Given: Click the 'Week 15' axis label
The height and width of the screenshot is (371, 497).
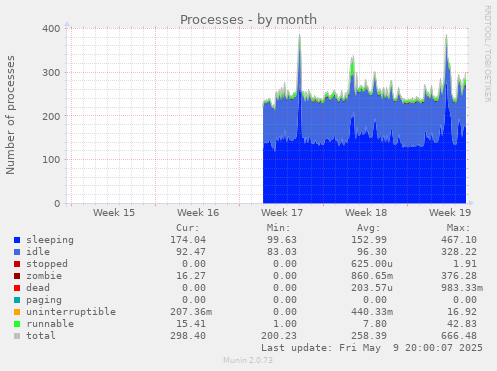Looking at the screenshot, I should pos(114,213).
